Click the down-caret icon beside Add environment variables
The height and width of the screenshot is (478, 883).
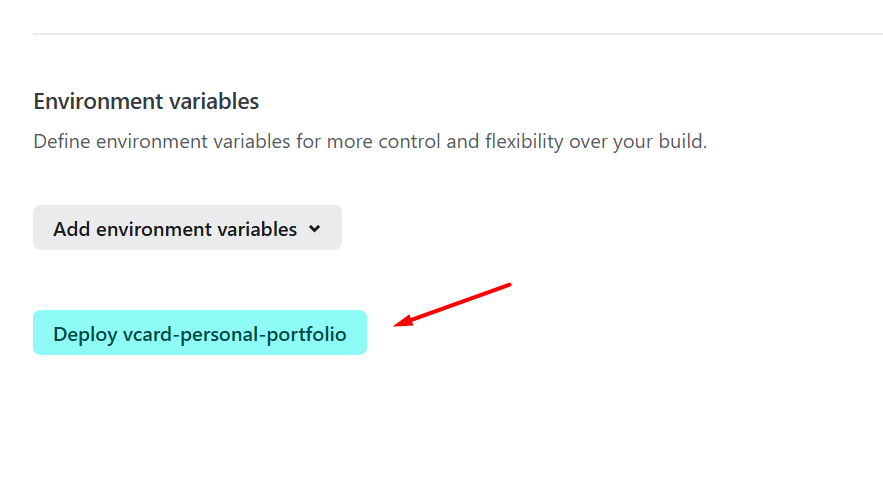pos(315,228)
